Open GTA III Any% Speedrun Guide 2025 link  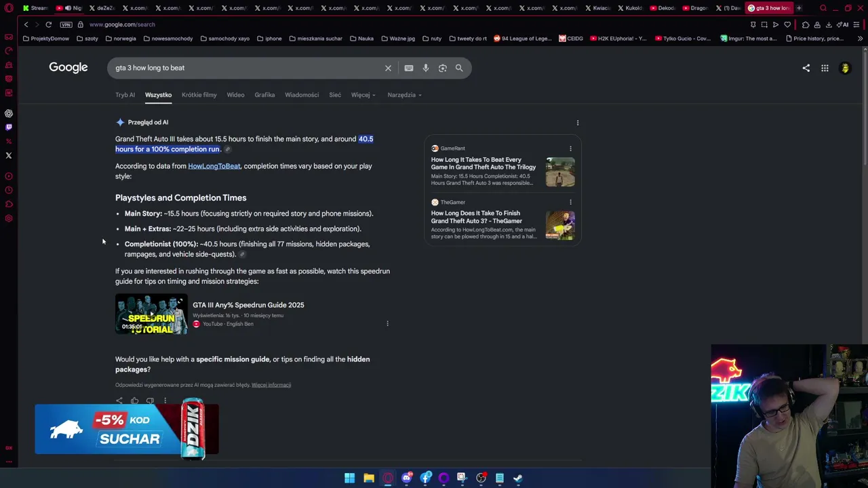coord(248,305)
